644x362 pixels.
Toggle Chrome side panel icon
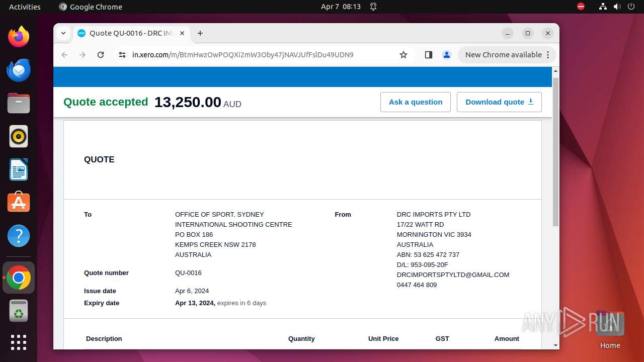point(429,55)
